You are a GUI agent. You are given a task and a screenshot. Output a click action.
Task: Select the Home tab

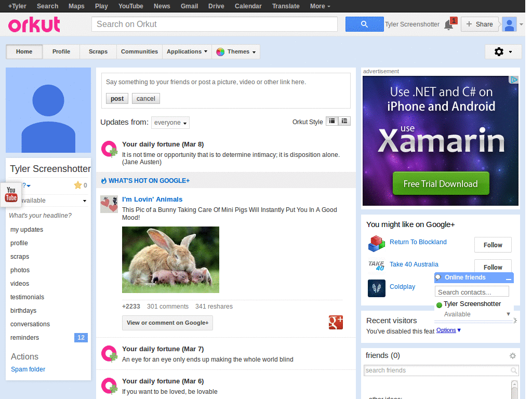pyautogui.click(x=24, y=51)
